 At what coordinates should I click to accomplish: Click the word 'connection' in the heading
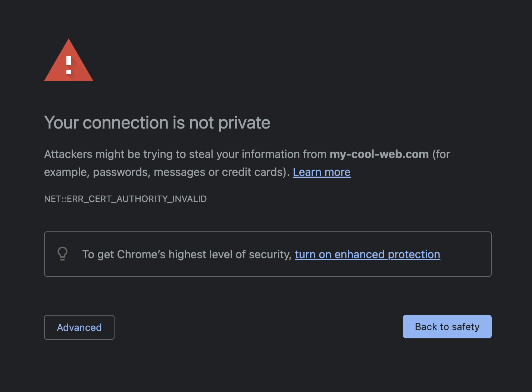(x=126, y=123)
